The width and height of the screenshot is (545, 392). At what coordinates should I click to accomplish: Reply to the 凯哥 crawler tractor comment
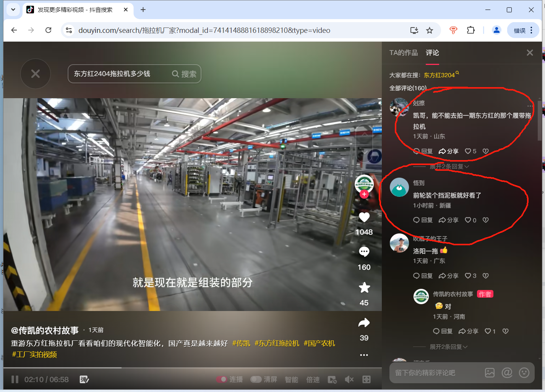[423, 151]
